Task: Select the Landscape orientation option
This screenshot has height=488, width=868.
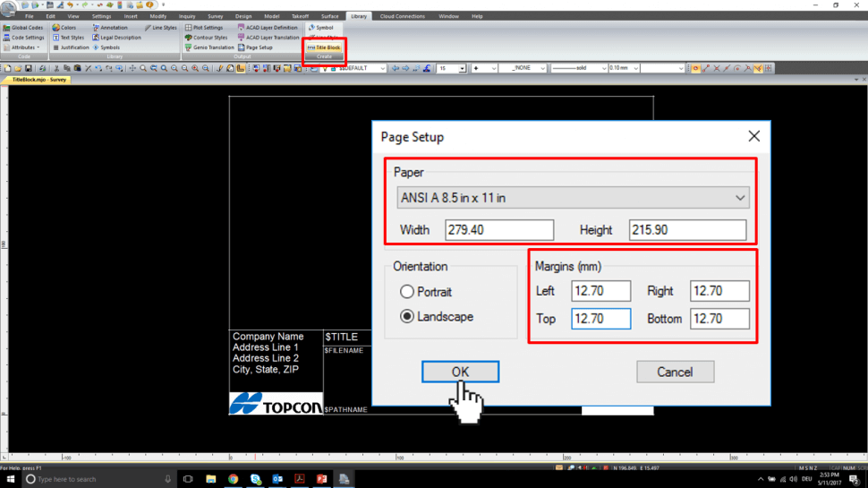Action: [x=407, y=316]
